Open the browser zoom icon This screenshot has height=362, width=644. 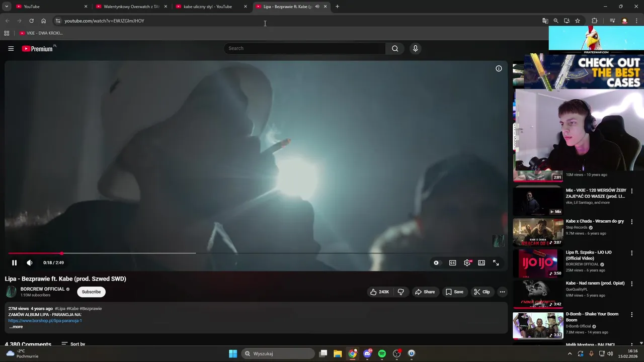[556, 21]
